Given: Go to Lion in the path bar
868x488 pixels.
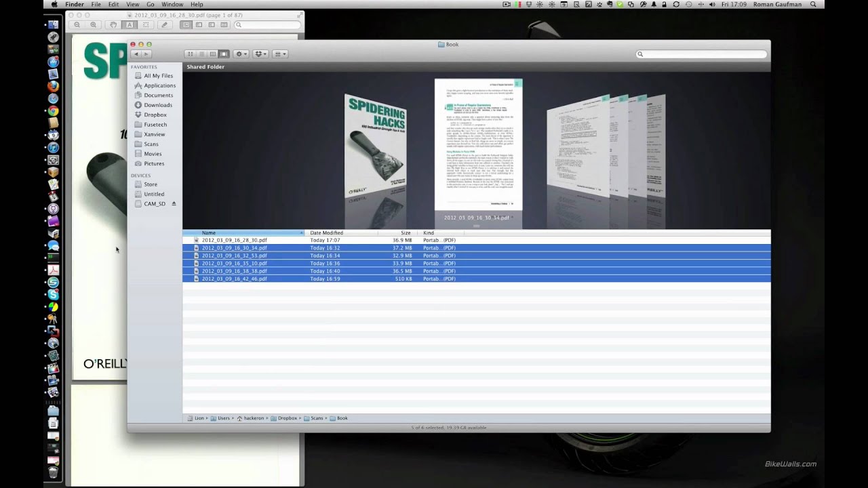Looking at the screenshot, I should point(196,418).
